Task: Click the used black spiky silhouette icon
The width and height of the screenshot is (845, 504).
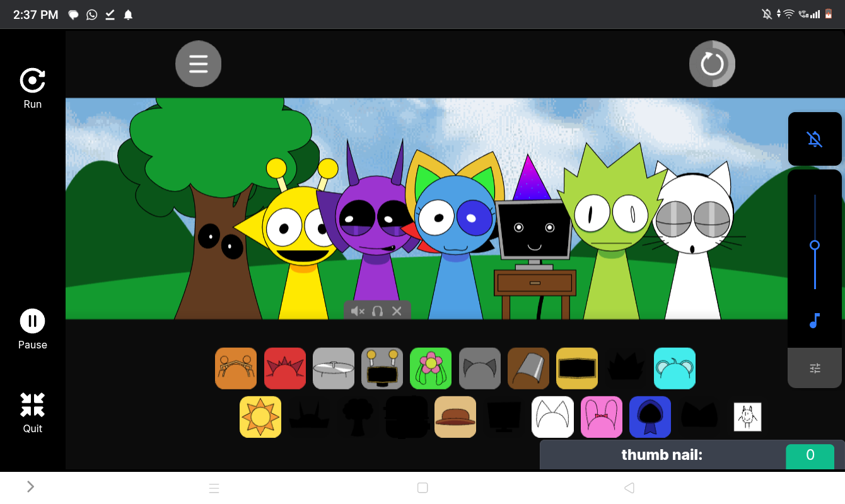Action: pyautogui.click(x=626, y=369)
